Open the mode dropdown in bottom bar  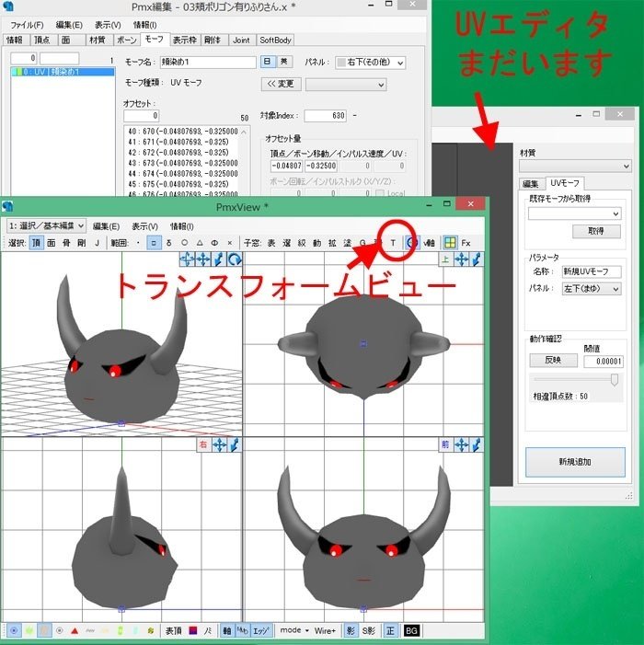coord(294,630)
